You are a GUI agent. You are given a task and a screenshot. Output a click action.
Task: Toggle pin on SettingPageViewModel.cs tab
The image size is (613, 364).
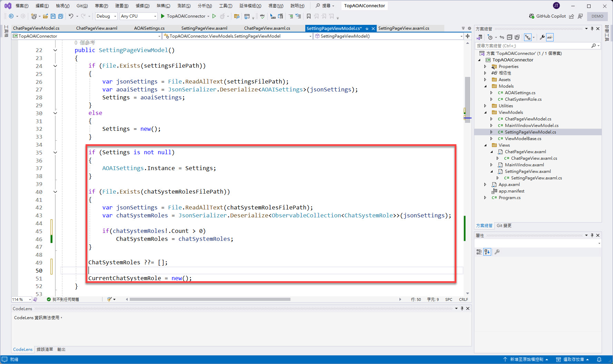[367, 29]
